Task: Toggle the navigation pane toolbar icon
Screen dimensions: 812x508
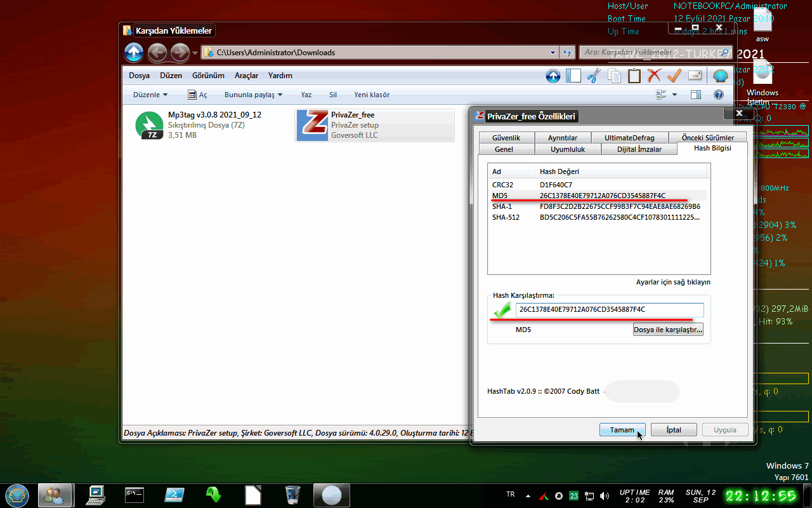Action: pos(573,76)
